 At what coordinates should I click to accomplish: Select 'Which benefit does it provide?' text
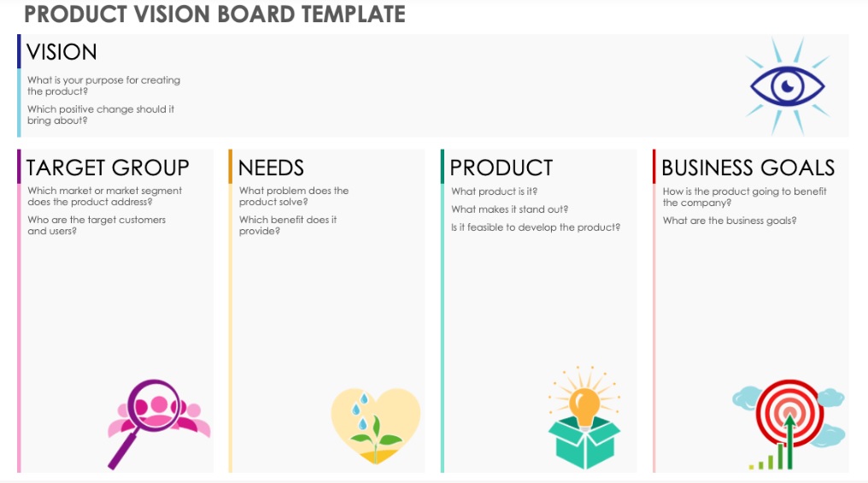coord(288,225)
